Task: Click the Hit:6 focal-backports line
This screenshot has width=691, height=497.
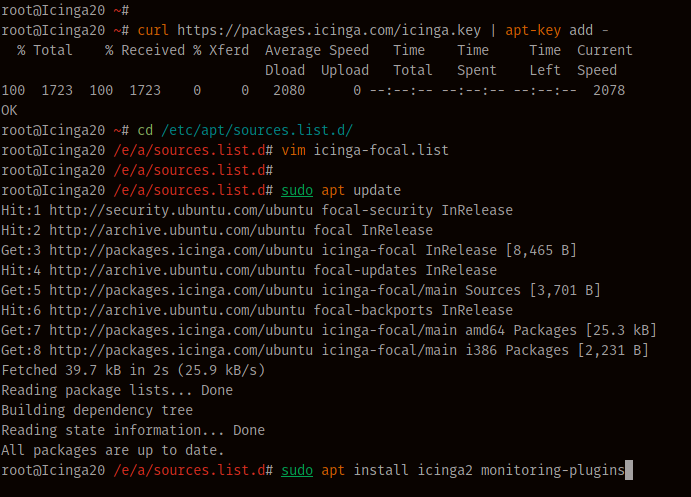Action: pos(257,310)
